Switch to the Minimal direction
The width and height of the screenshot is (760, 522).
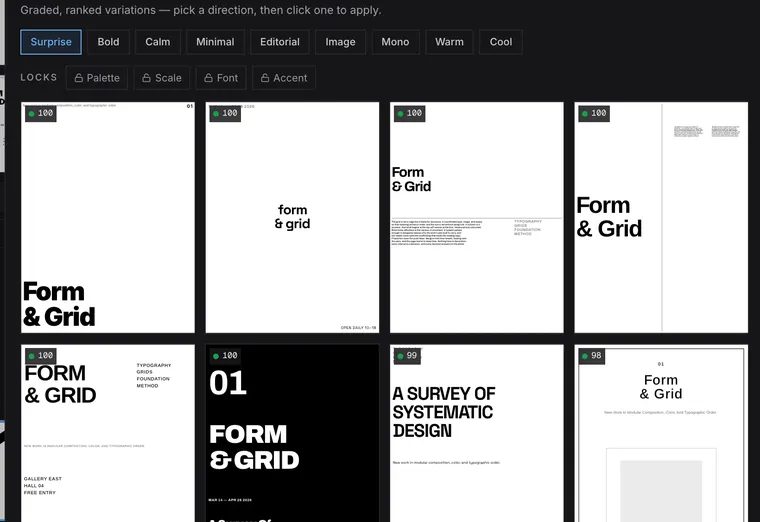pos(215,42)
